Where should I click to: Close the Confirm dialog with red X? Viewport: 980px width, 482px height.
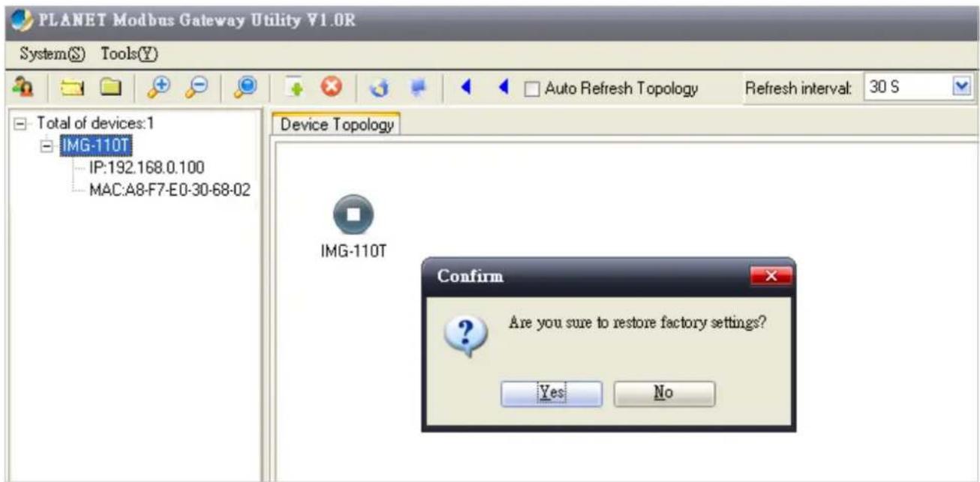coord(771,276)
